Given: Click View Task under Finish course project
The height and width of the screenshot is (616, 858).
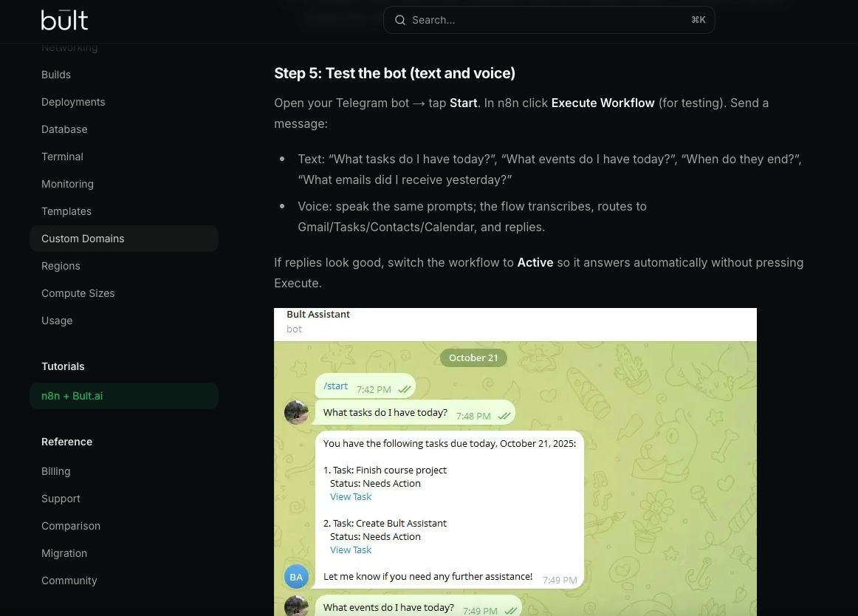Looking at the screenshot, I should pyautogui.click(x=351, y=496).
